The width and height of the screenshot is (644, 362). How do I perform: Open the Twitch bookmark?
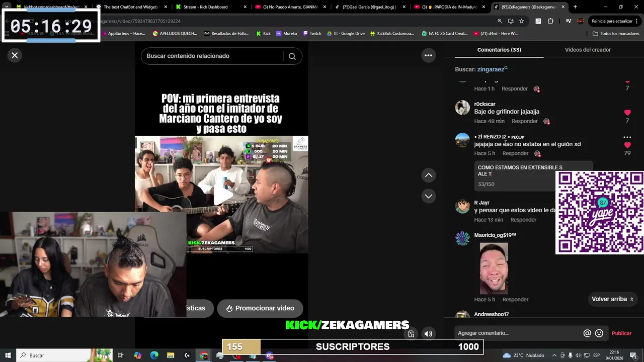pyautogui.click(x=312, y=34)
